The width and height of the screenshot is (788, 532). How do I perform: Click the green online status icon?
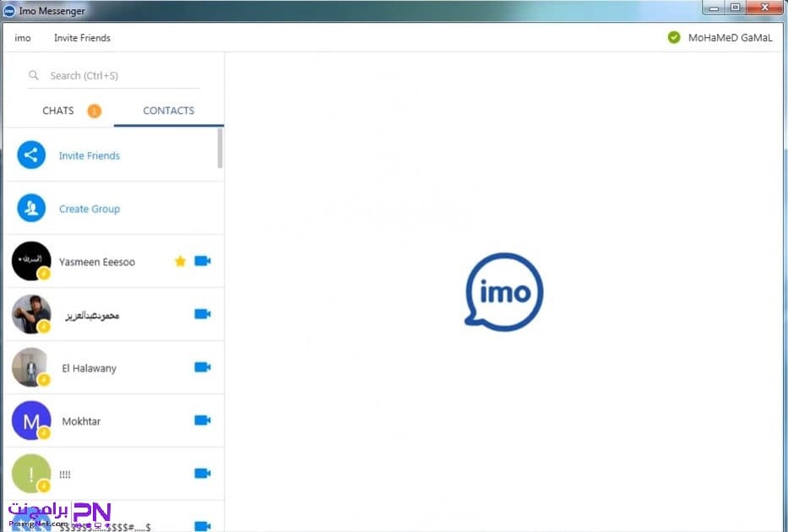point(674,37)
